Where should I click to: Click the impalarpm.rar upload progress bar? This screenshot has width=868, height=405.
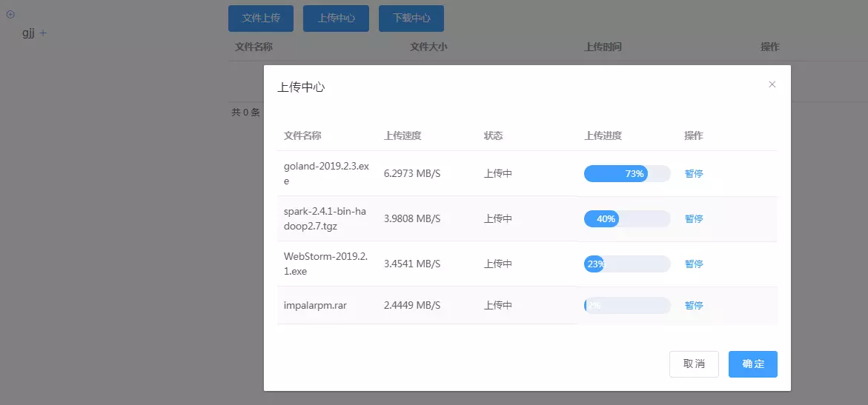[x=627, y=306]
